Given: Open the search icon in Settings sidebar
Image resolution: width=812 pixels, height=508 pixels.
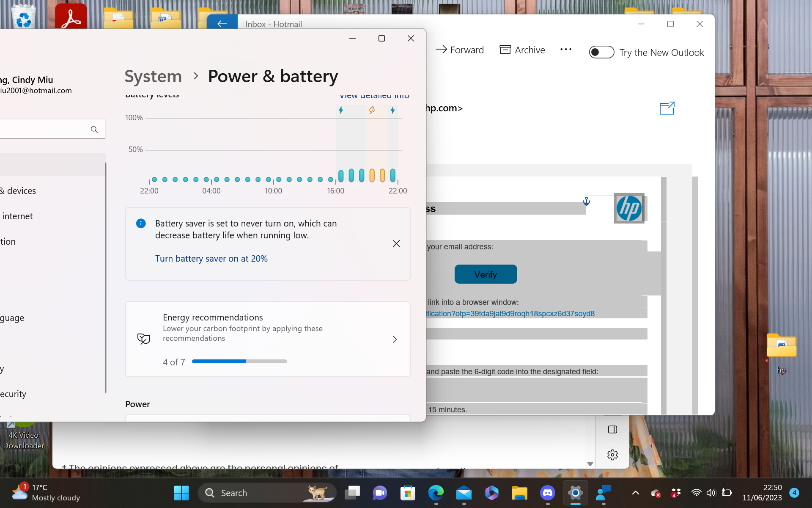Looking at the screenshot, I should (94, 129).
